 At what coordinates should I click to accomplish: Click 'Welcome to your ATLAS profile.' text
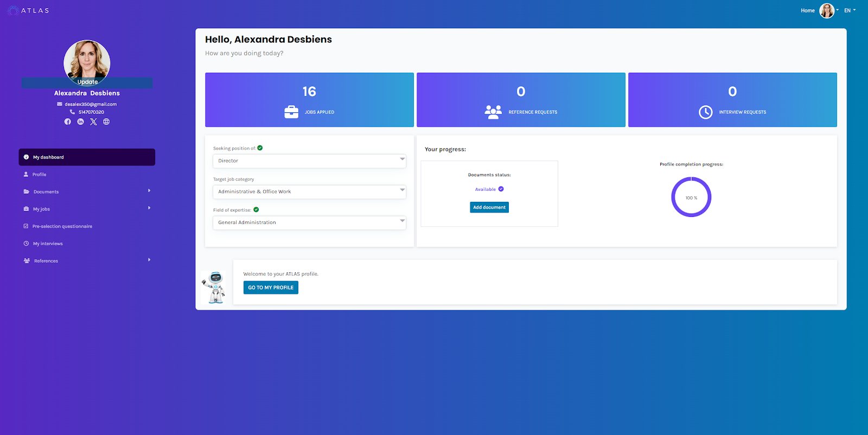(x=280, y=274)
